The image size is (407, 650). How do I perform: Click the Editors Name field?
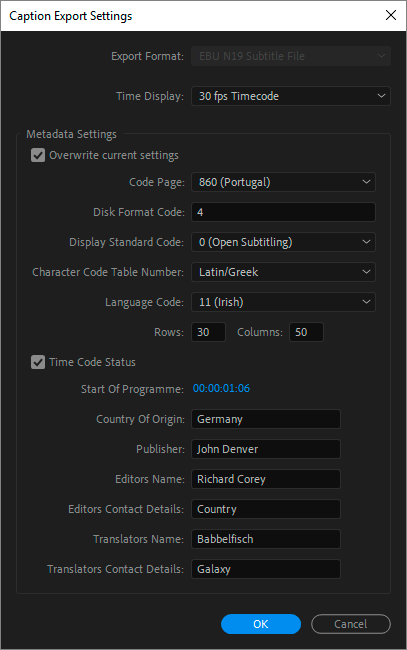(266, 479)
